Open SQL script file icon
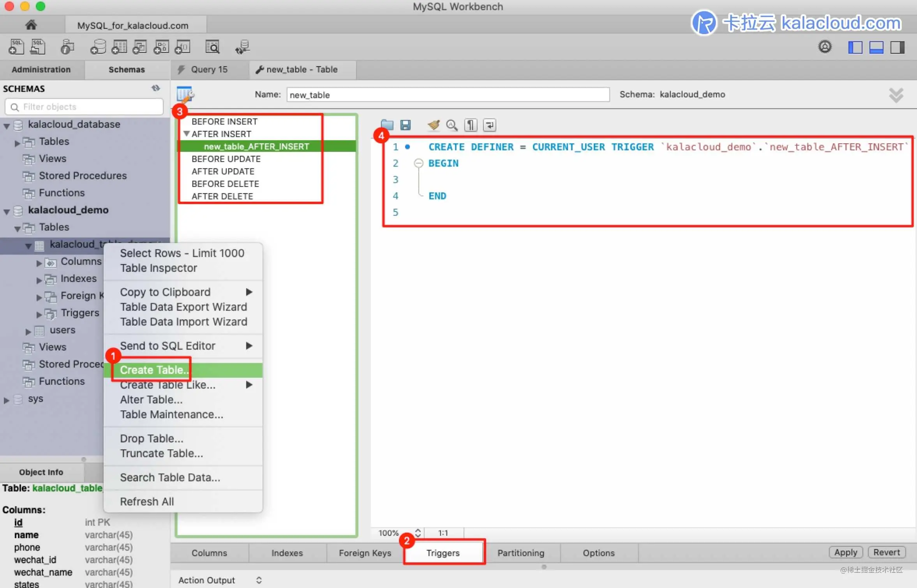Viewport: 917px width, 588px height. tap(38, 47)
